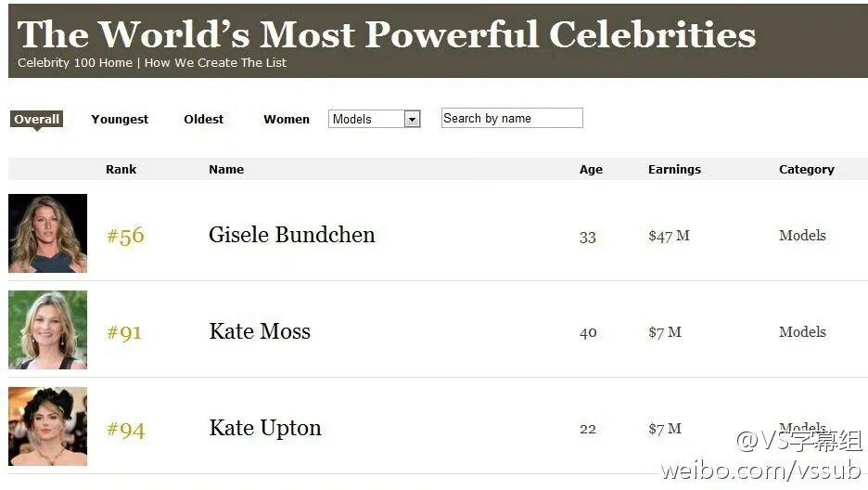
Task: Click the Gisele Bundchen name link
Action: pyautogui.click(x=292, y=235)
